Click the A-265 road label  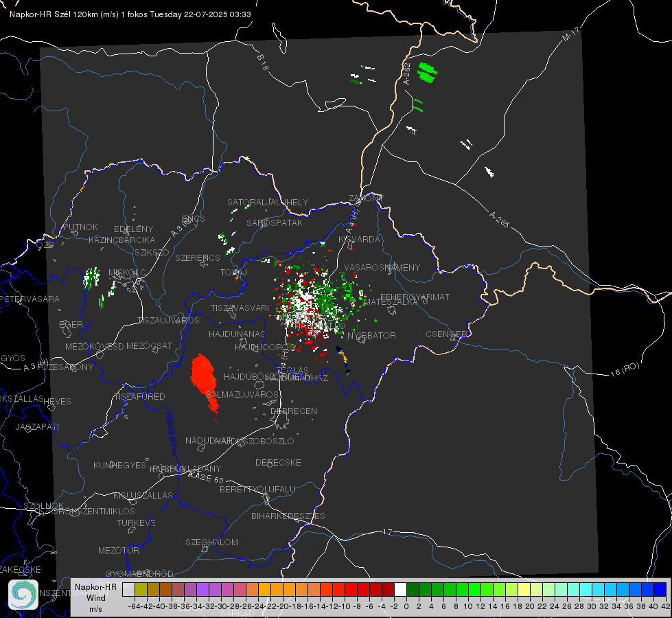pos(499,220)
